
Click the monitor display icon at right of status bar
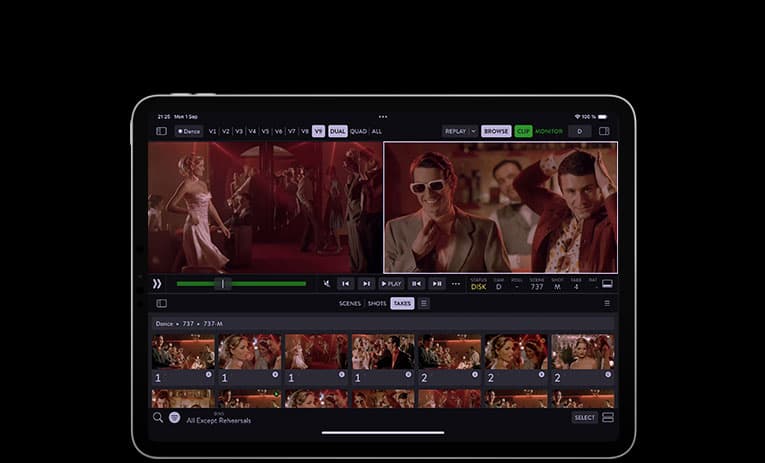click(x=607, y=284)
